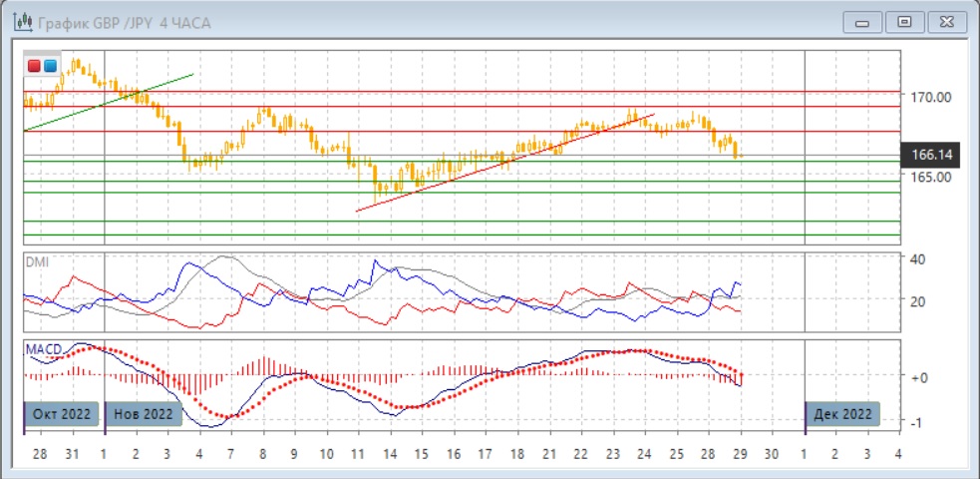Select the Ноя 2022 month marker
The height and width of the screenshot is (479, 980).
pyautogui.click(x=144, y=414)
